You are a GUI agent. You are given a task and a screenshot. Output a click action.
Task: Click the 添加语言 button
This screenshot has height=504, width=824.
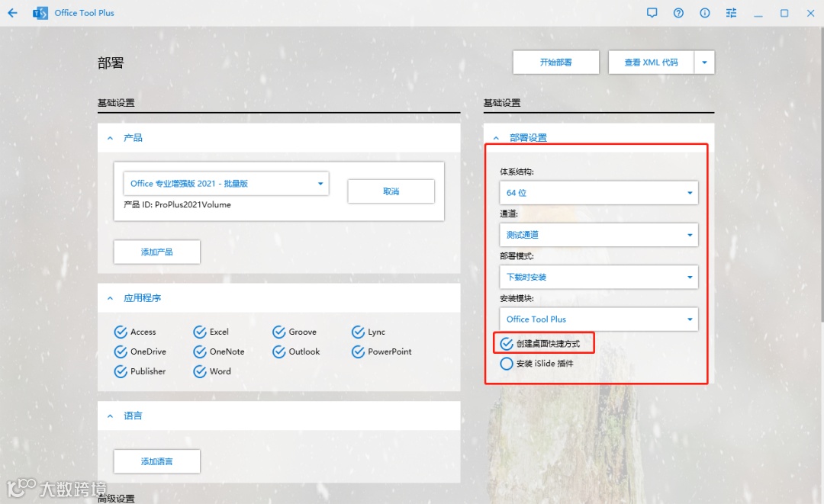coord(156,461)
